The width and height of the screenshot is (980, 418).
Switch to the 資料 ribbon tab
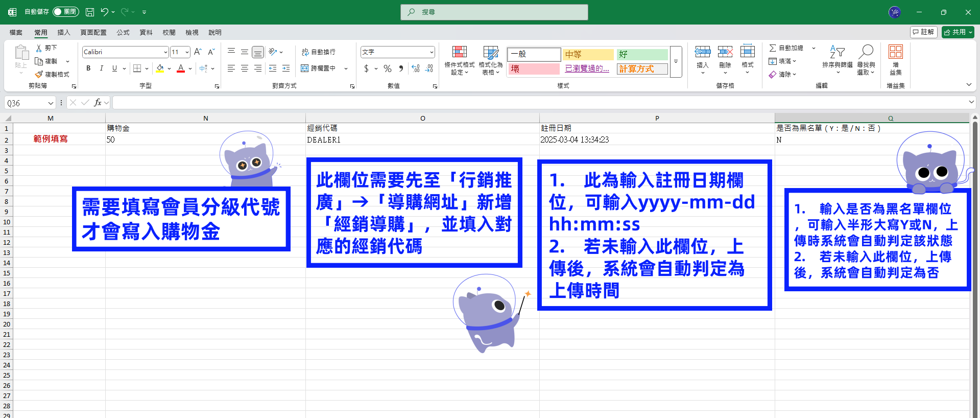click(146, 32)
